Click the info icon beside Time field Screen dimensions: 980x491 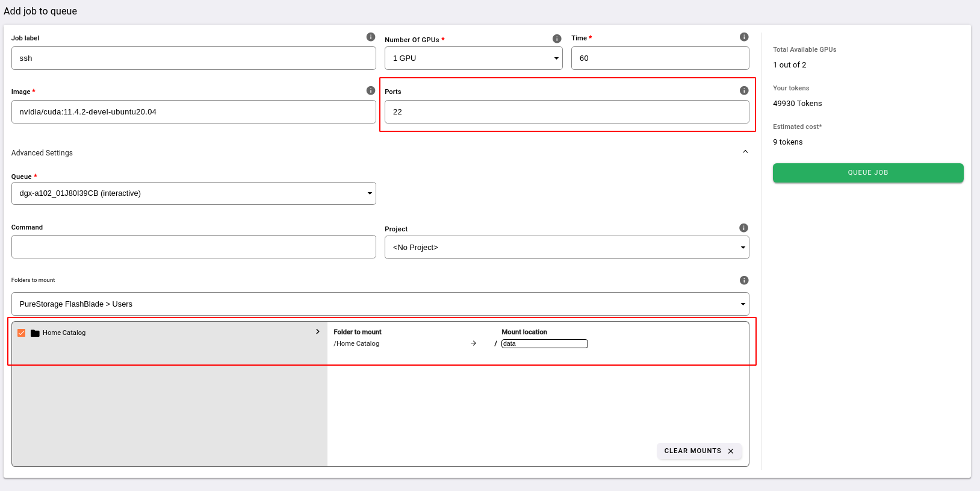(744, 37)
